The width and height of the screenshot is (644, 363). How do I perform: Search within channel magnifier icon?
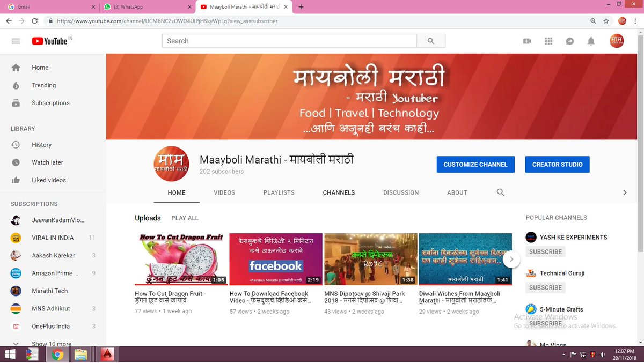501,192
